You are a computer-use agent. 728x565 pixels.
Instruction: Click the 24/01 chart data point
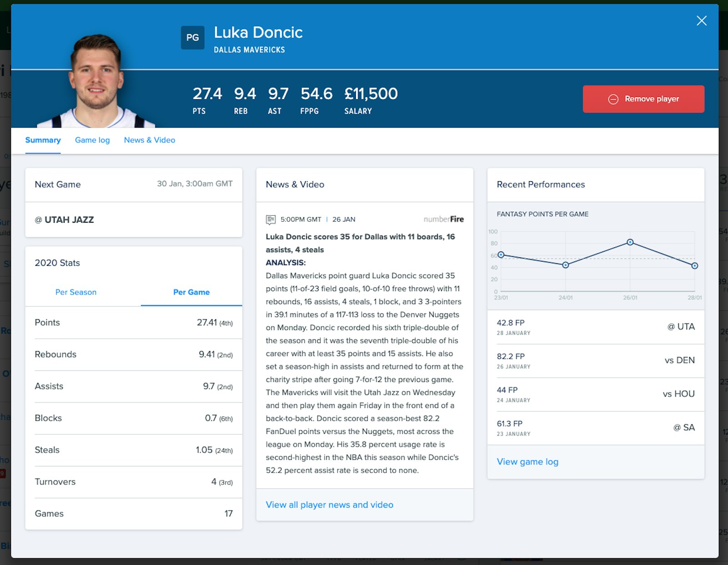[x=566, y=265]
